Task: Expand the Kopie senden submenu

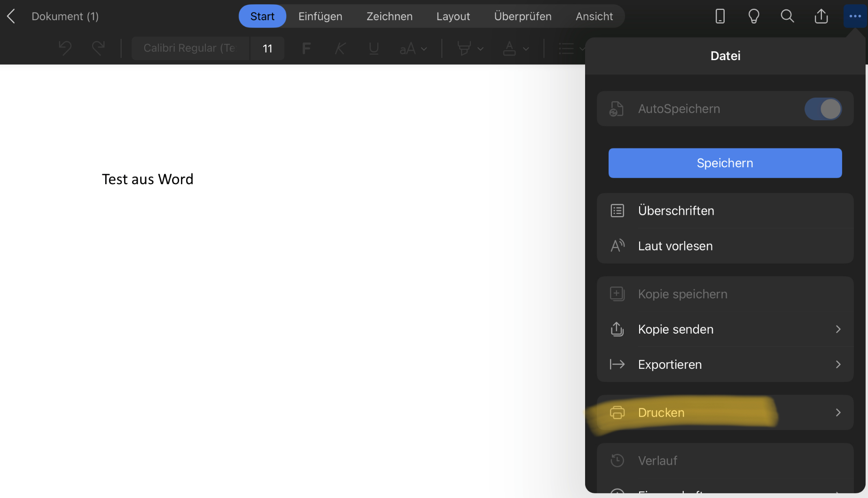Action: 725,329
